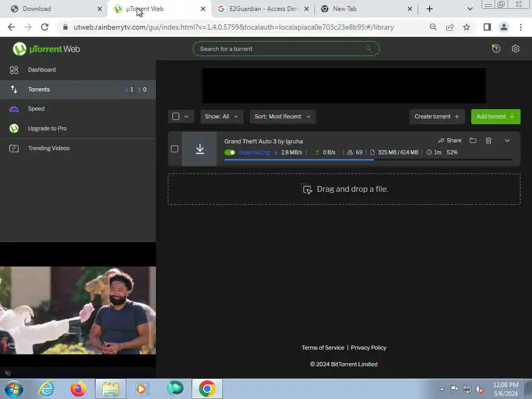
Task: Launch Firefox from taskbar
Action: tap(78, 389)
